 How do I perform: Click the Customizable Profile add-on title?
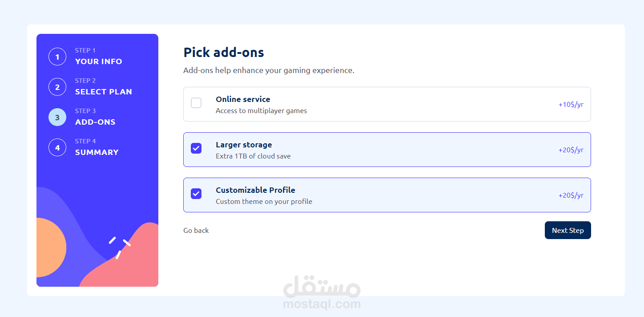[x=255, y=190]
